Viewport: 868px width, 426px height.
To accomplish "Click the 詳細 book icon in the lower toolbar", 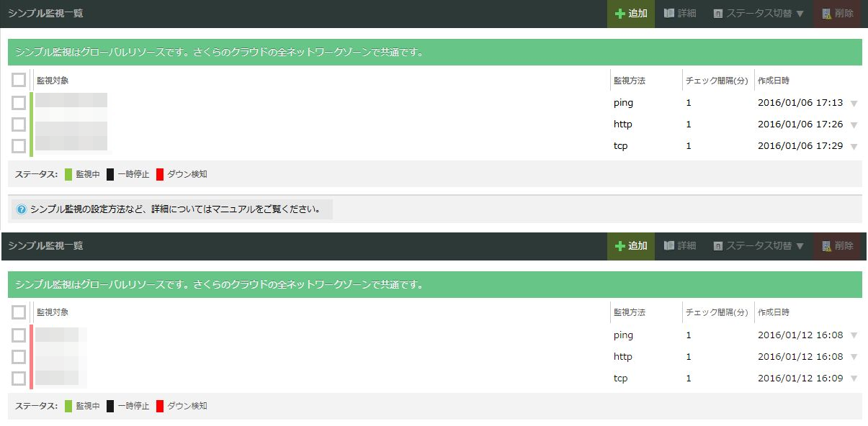I will (x=668, y=246).
